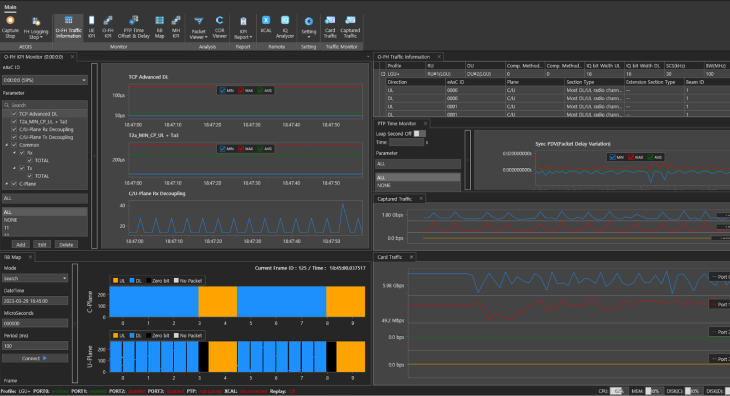Image resolution: width=730 pixels, height=396 pixels.
Task: Launch the CDR Viewer
Action: [219, 27]
